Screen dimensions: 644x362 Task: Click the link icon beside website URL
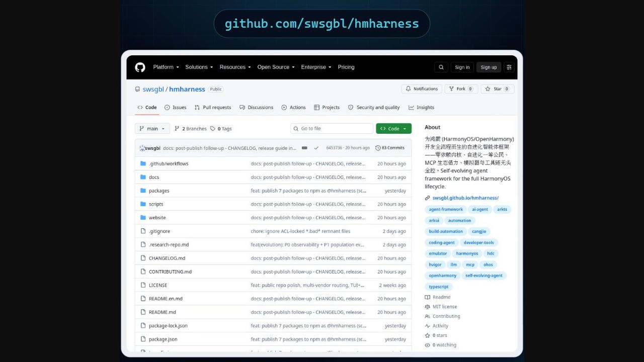(x=428, y=198)
